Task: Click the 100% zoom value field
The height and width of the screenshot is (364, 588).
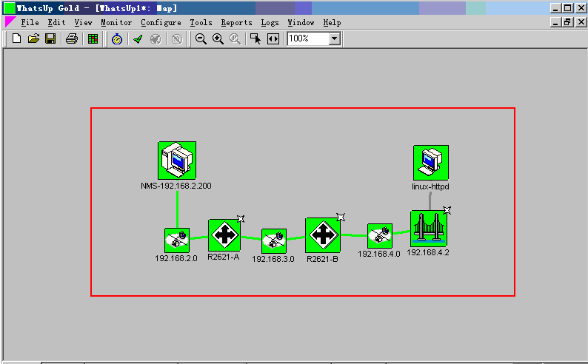Action: tap(308, 38)
